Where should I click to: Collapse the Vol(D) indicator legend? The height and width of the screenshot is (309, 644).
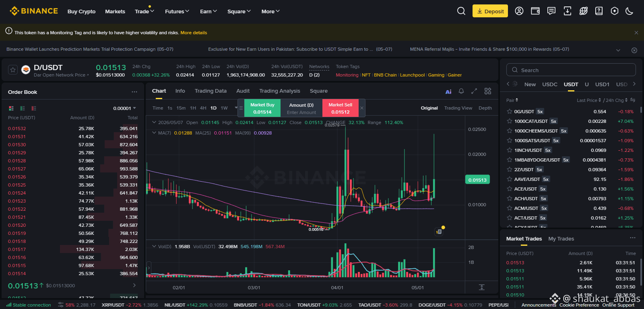coord(154,246)
